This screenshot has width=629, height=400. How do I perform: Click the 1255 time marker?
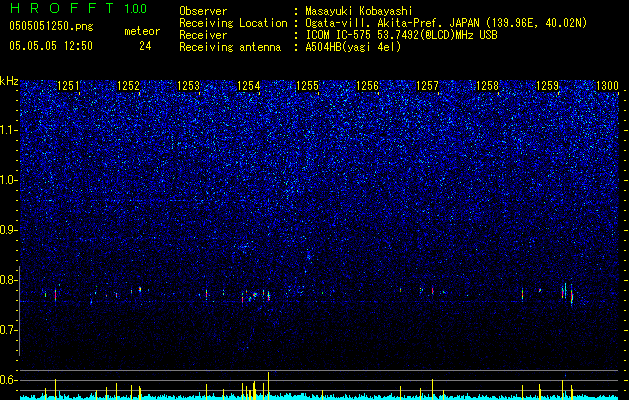[308, 86]
